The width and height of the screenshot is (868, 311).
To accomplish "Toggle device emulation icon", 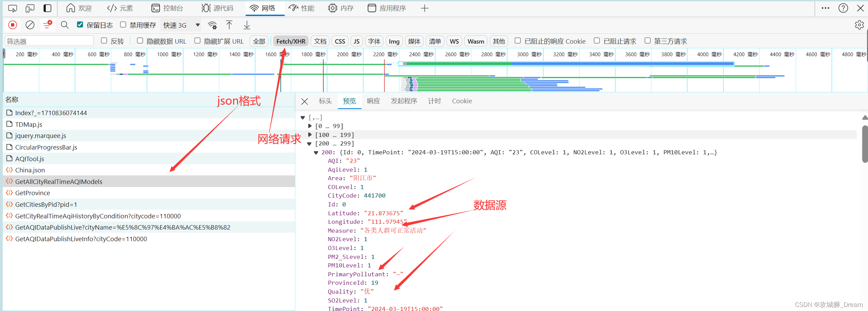I will coord(30,8).
